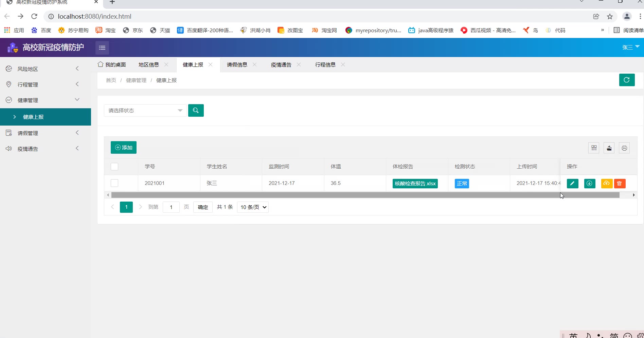
Task: Delete the row with the trash icon
Action: click(x=620, y=184)
